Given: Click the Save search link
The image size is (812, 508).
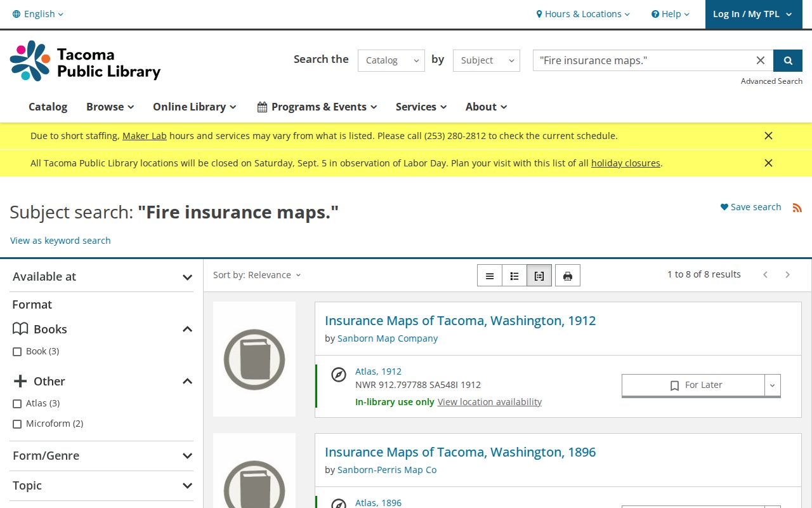Looking at the screenshot, I should (x=750, y=207).
